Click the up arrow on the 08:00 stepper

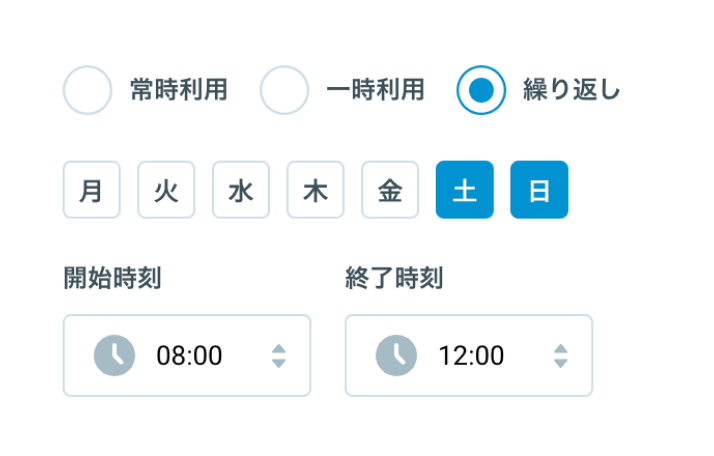(279, 349)
